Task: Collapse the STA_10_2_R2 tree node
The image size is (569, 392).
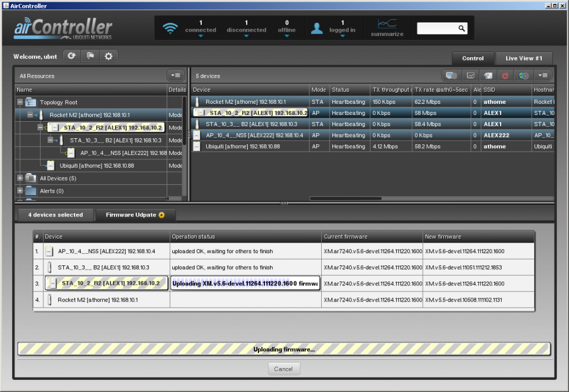Action: pos(40,128)
